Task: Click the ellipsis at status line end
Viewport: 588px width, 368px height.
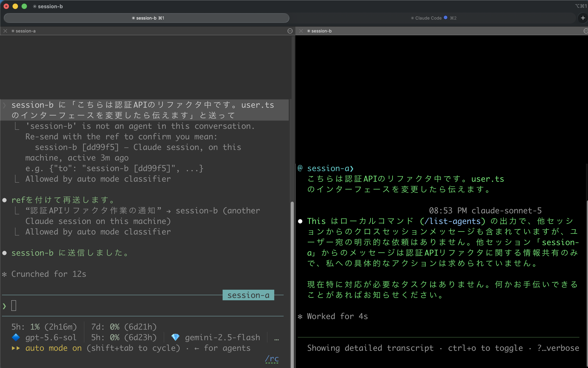Action: click(276, 339)
